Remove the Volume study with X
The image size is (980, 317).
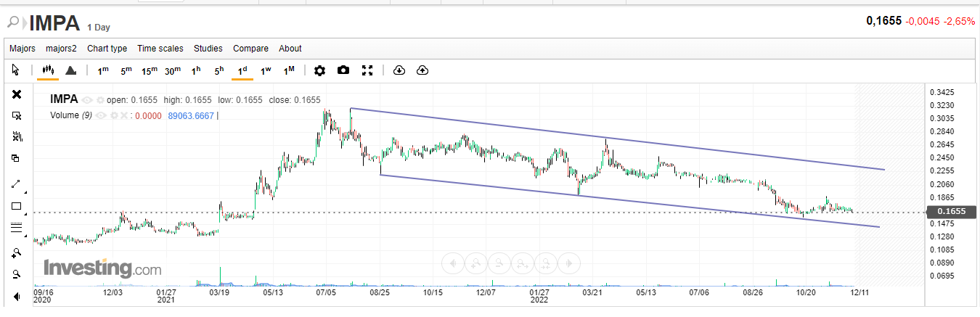(123, 115)
